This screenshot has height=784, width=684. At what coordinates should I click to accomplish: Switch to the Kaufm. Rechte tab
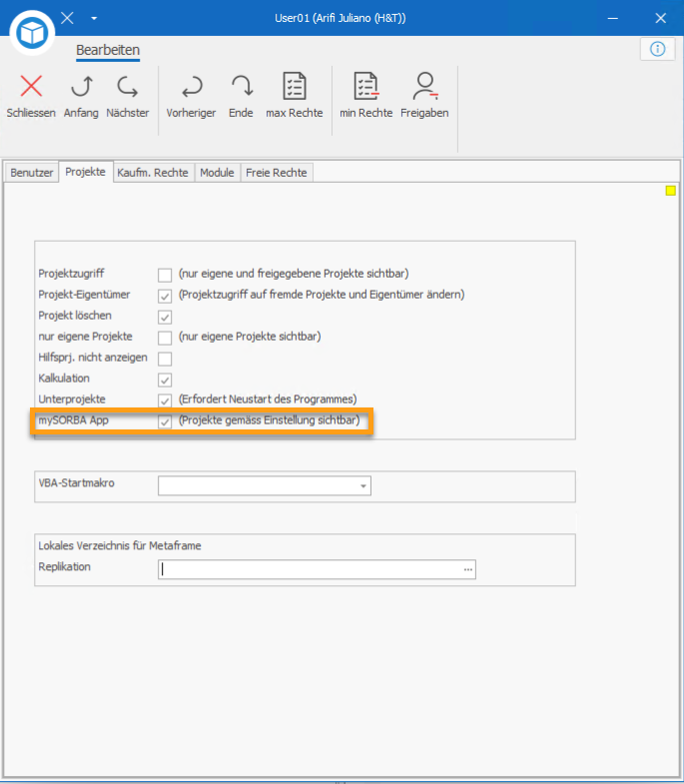153,173
